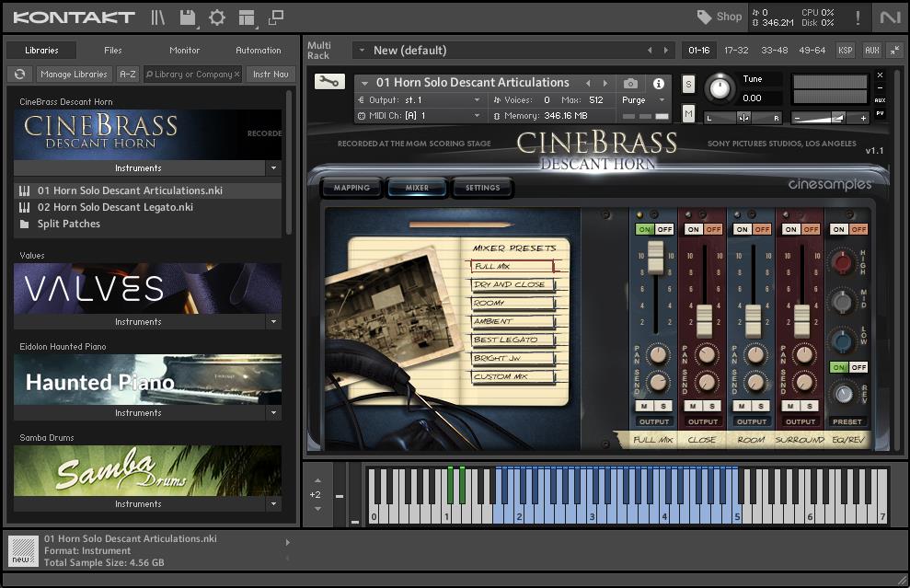Click the Manage Libraries button
Screen dimensions: 910x588
[x=74, y=75]
